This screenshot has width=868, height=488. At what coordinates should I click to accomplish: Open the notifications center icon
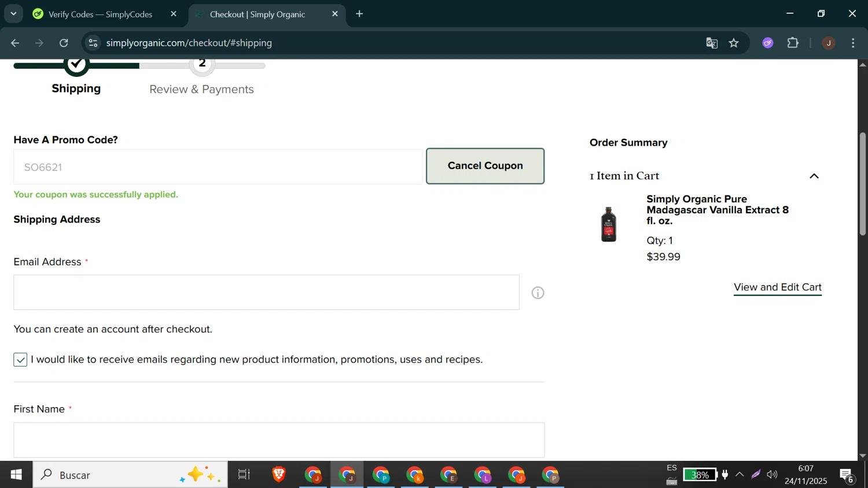click(848, 475)
